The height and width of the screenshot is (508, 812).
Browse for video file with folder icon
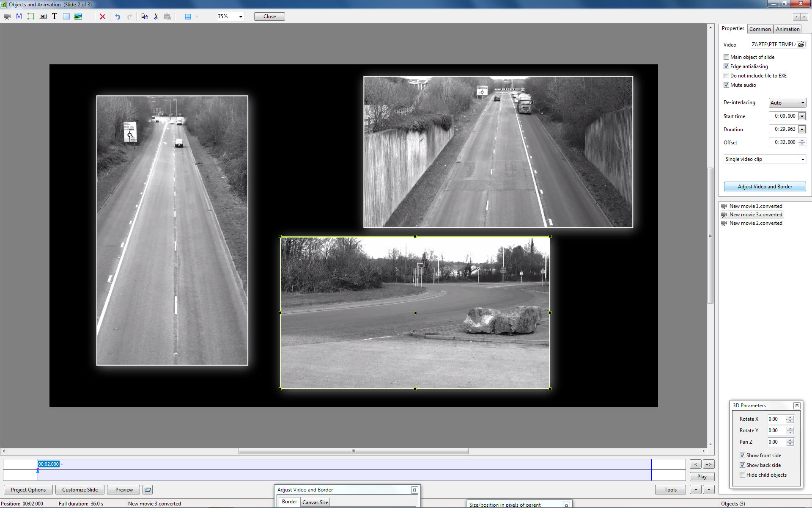(801, 44)
